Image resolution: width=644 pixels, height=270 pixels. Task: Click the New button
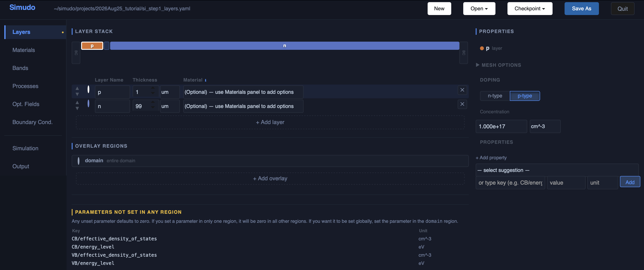pos(439,9)
